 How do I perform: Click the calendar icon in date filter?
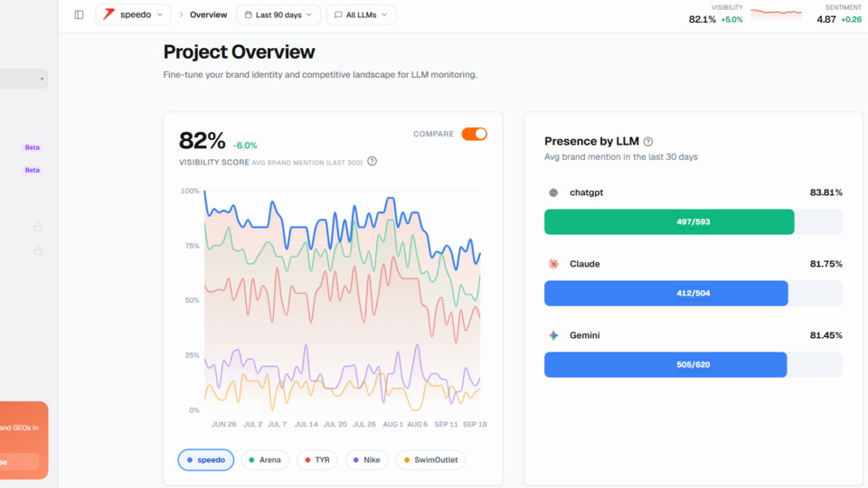248,15
